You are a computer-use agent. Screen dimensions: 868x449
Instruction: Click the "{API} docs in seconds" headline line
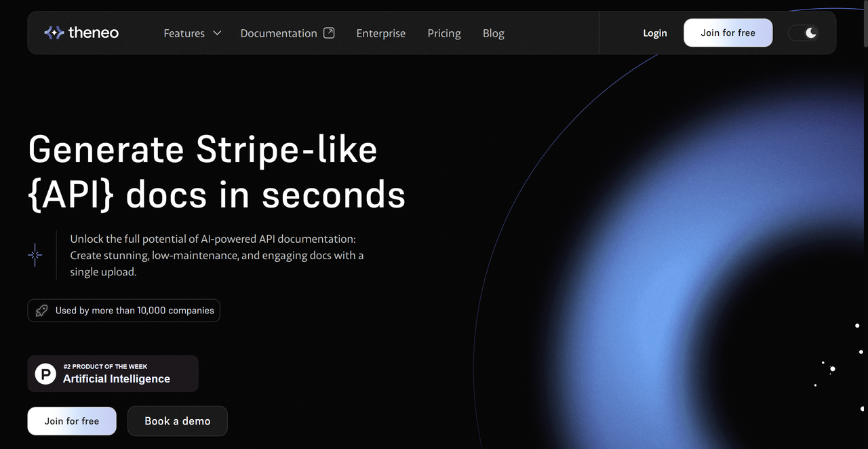coord(217,195)
